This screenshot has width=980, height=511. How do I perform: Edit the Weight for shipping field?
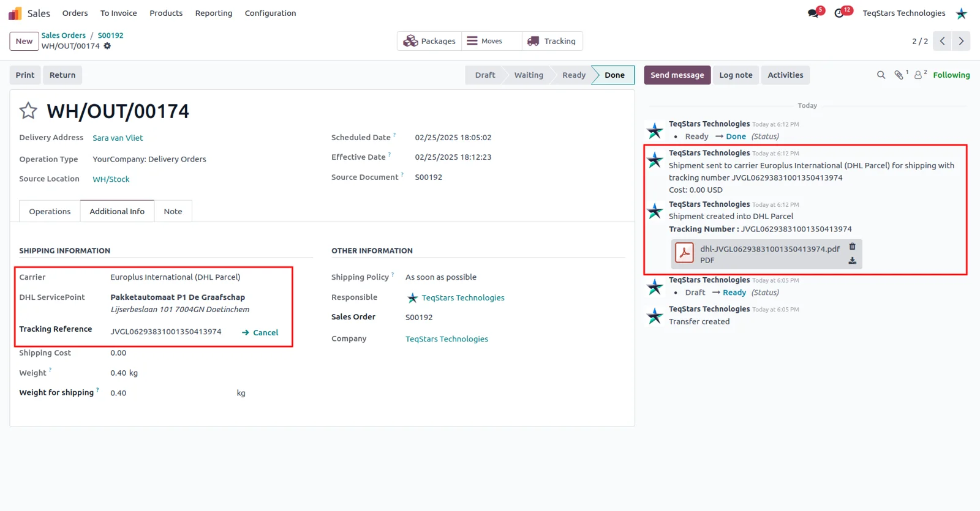171,393
